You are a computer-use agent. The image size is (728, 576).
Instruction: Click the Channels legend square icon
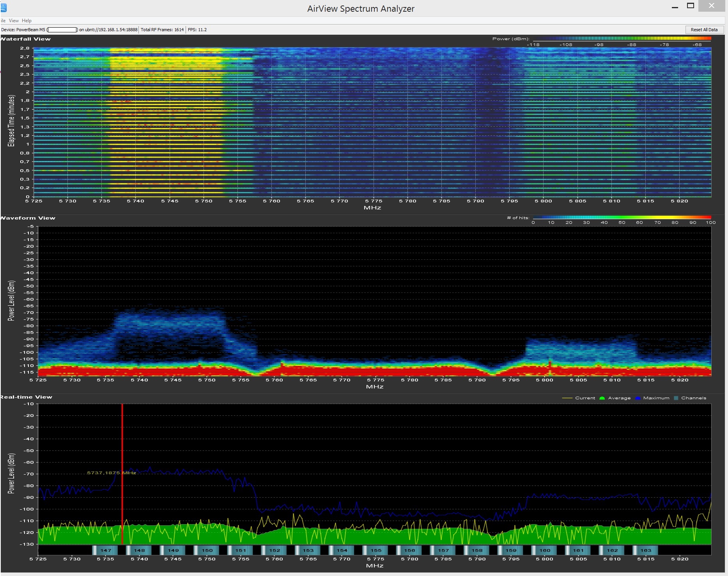pos(676,398)
